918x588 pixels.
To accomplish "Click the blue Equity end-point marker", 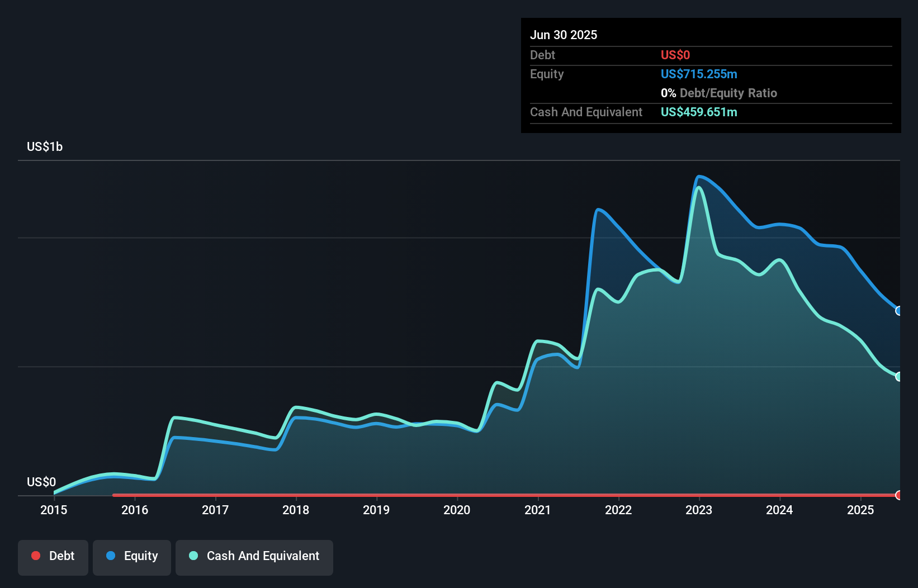I will (x=898, y=311).
